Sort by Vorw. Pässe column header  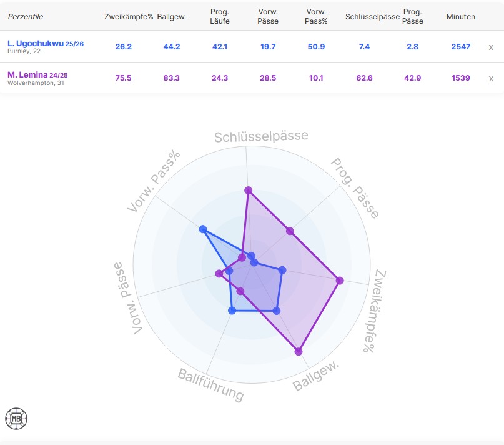(x=268, y=16)
